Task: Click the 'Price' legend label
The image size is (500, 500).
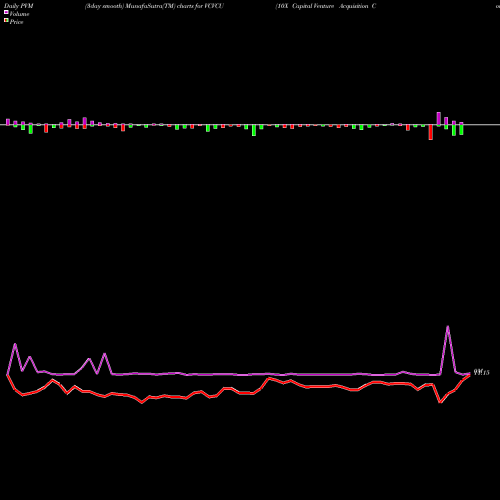Action: tap(16, 22)
